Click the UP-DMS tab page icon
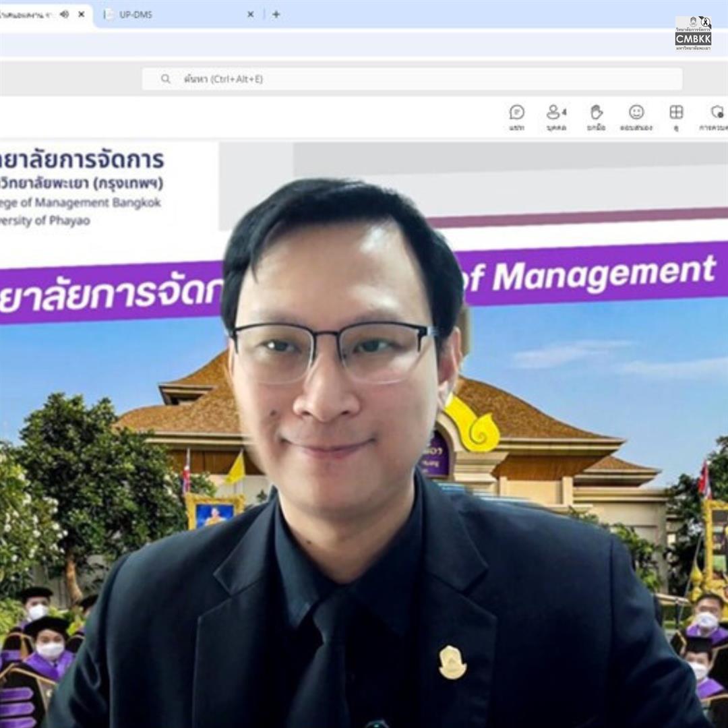Image resolution: width=728 pixels, height=728 pixels. coord(109,14)
